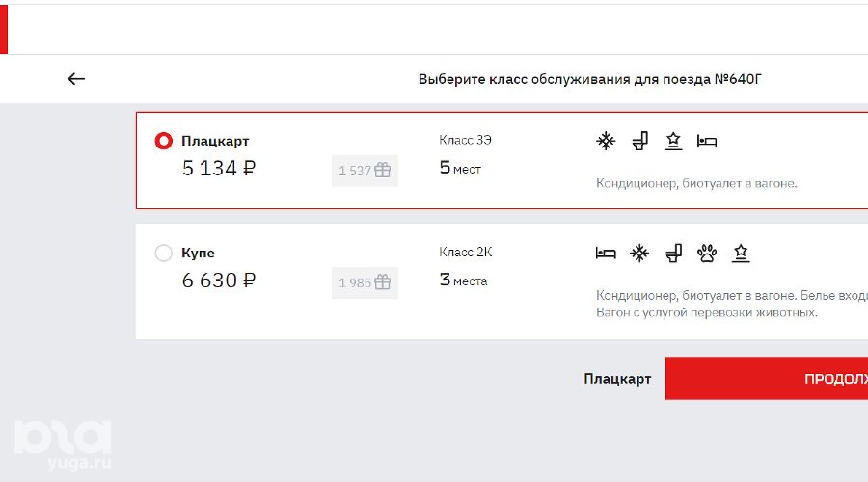Viewport: 868px width, 482px height.
Task: Click the bed icon in Купе row
Action: click(606, 254)
